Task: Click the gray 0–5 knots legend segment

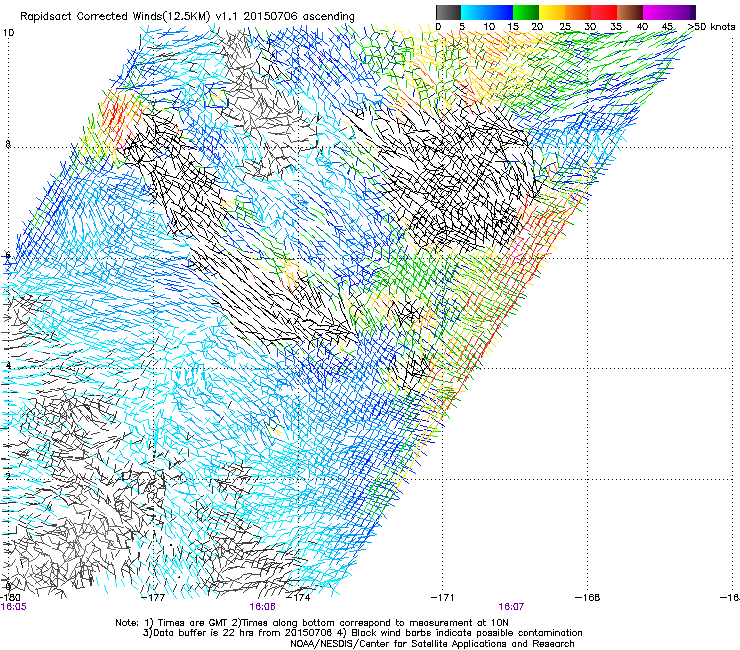Action: (x=448, y=12)
